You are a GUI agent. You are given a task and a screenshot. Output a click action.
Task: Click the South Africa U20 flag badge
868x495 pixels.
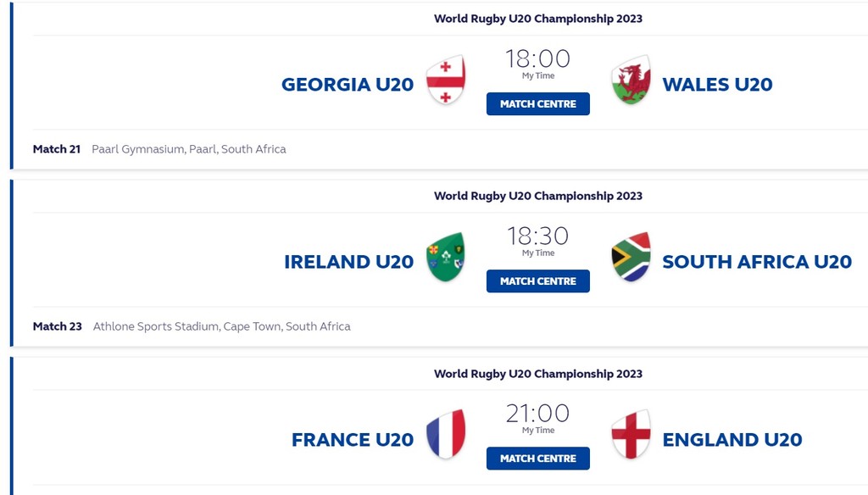[x=631, y=257]
